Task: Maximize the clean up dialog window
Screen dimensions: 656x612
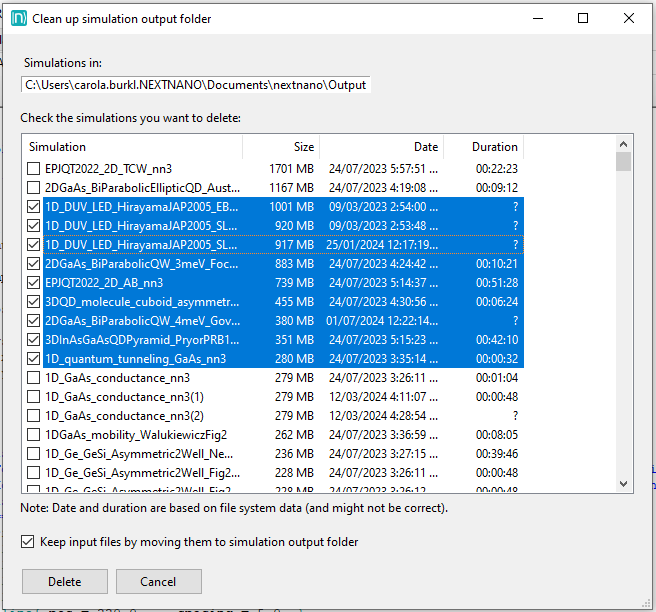Action: (x=583, y=18)
